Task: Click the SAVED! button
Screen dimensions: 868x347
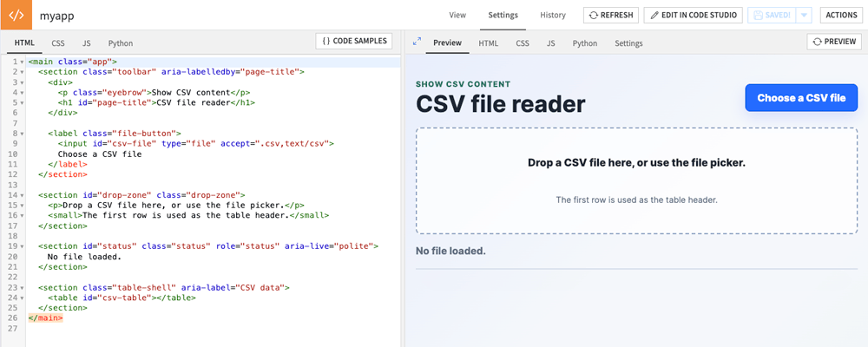Action: (x=772, y=15)
